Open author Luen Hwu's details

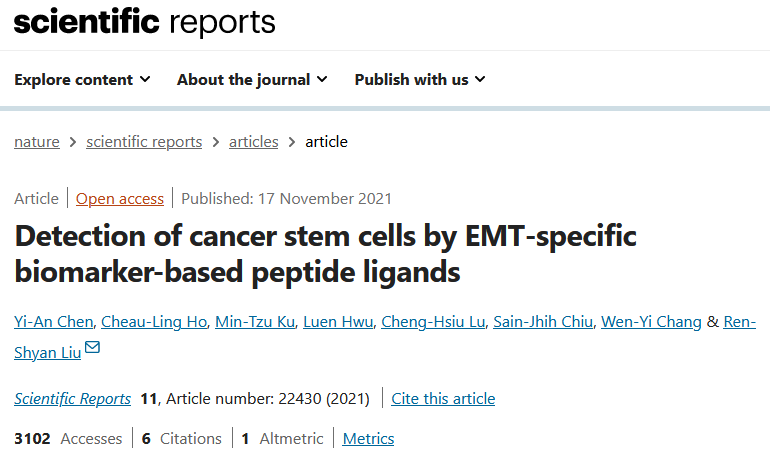(338, 322)
